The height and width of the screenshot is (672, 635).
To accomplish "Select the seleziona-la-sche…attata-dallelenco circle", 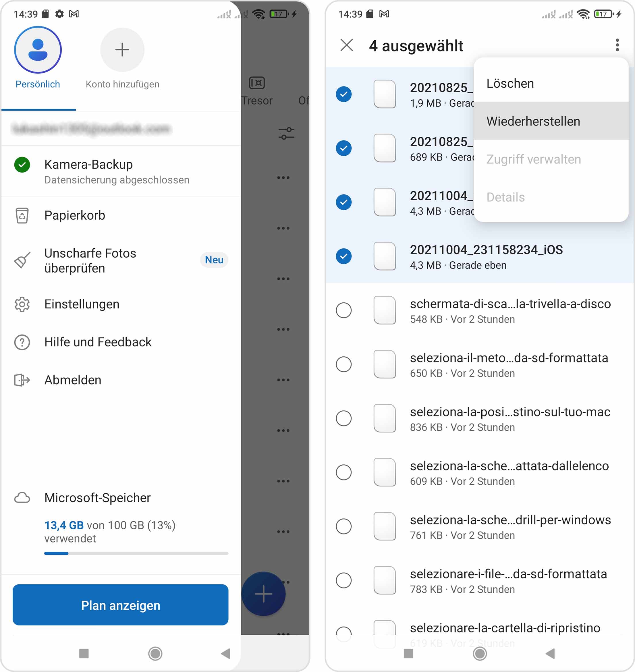I will pyautogui.click(x=343, y=472).
